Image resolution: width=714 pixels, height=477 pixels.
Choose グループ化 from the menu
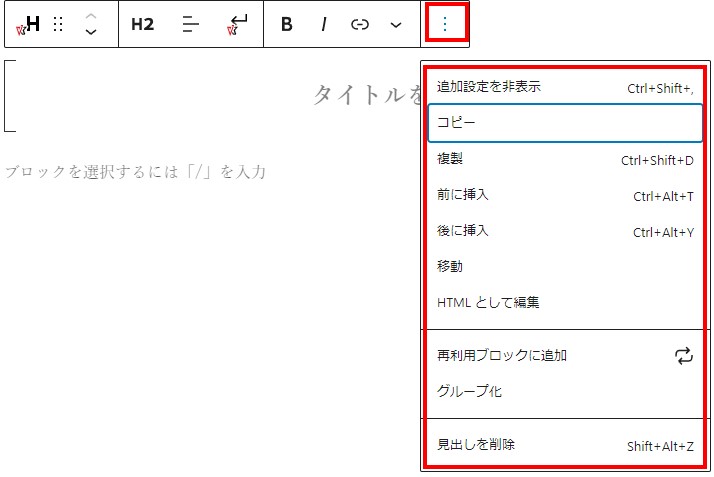(x=565, y=391)
